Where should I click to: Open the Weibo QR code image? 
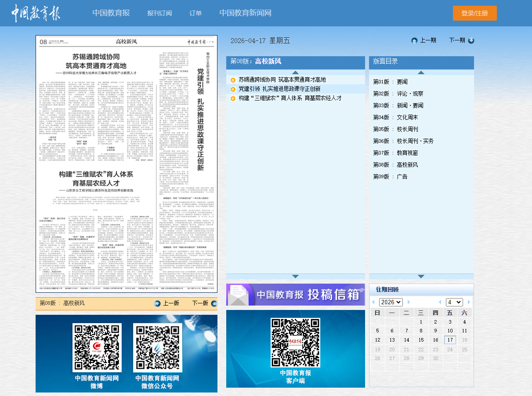click(97, 348)
